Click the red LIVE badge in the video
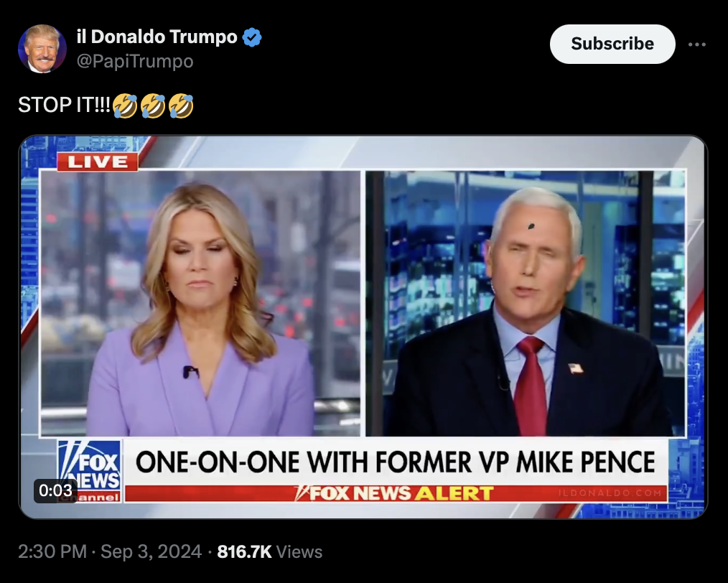 [98, 162]
